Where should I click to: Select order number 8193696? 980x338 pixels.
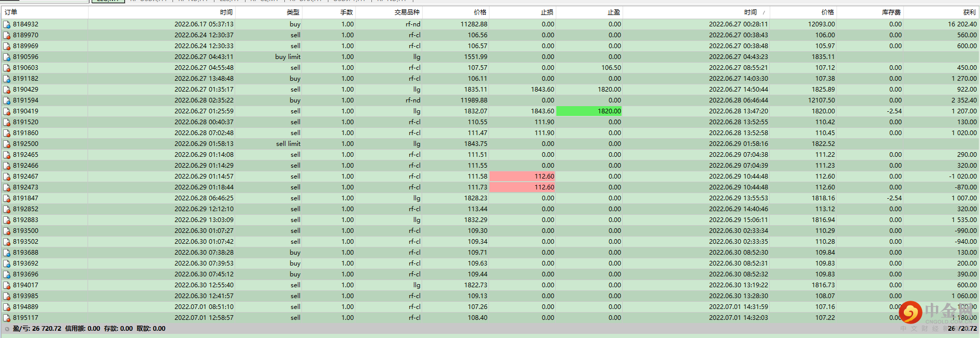click(25, 274)
